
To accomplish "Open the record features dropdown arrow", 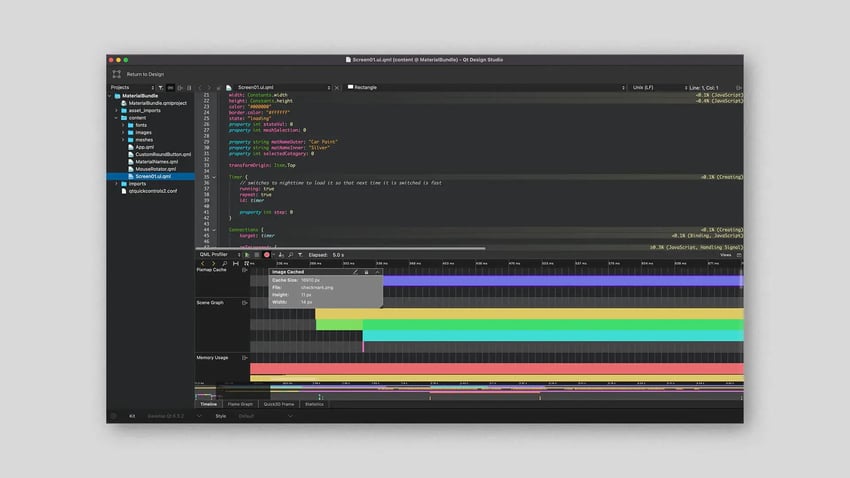I will coord(273,255).
